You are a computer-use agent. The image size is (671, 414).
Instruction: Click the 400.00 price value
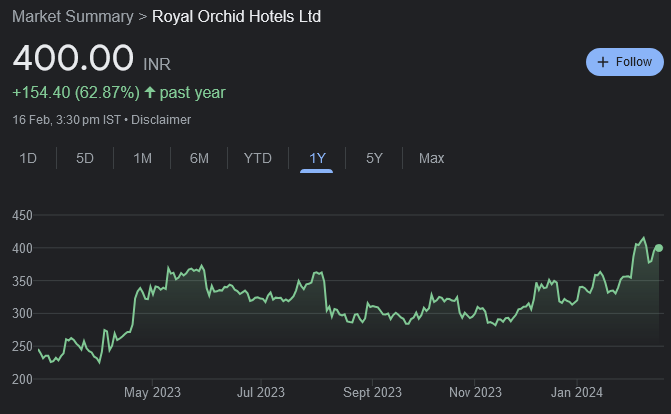coord(73,58)
